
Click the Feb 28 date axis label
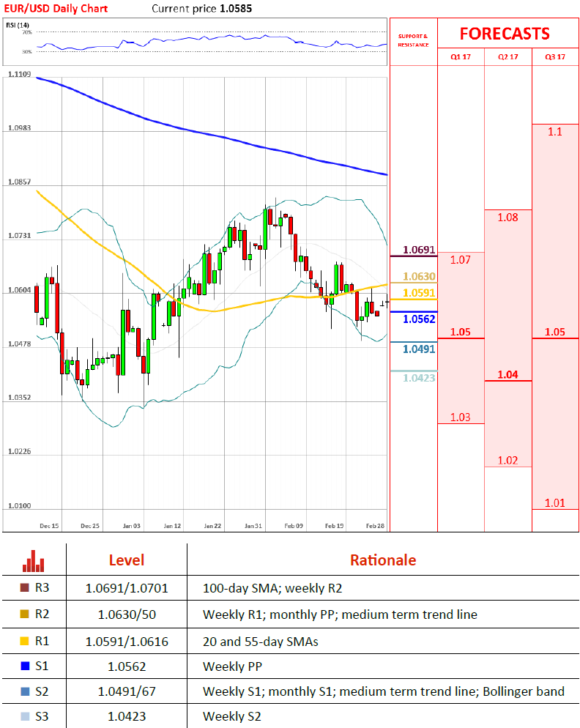click(x=375, y=526)
